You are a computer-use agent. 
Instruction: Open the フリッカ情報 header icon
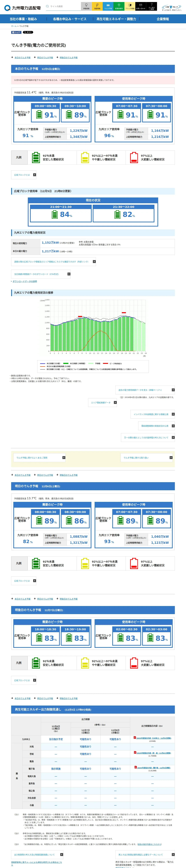pos(130,6)
